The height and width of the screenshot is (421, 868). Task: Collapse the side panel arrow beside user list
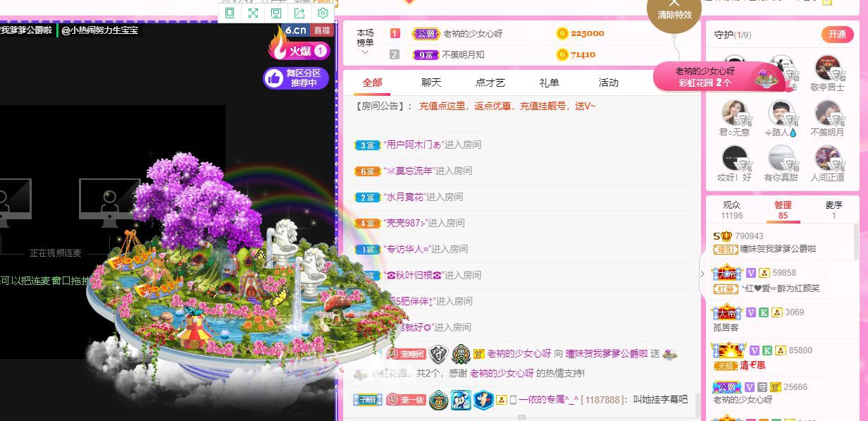702,274
